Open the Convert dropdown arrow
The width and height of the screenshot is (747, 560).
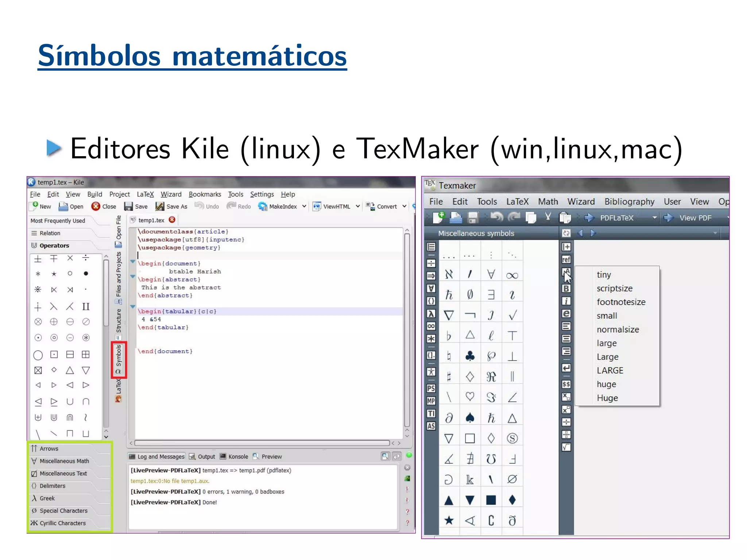pos(405,206)
